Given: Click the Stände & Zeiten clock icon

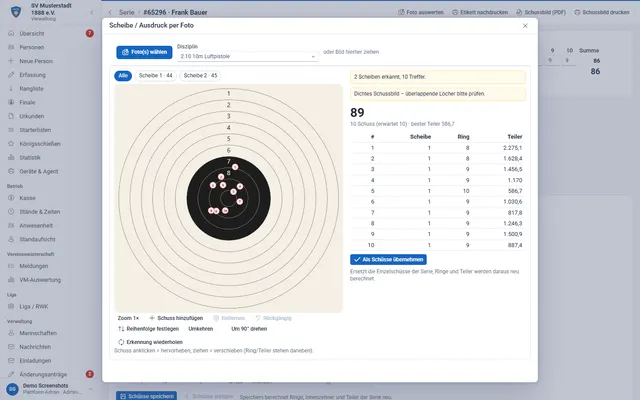Looking at the screenshot, I should click(x=11, y=211).
